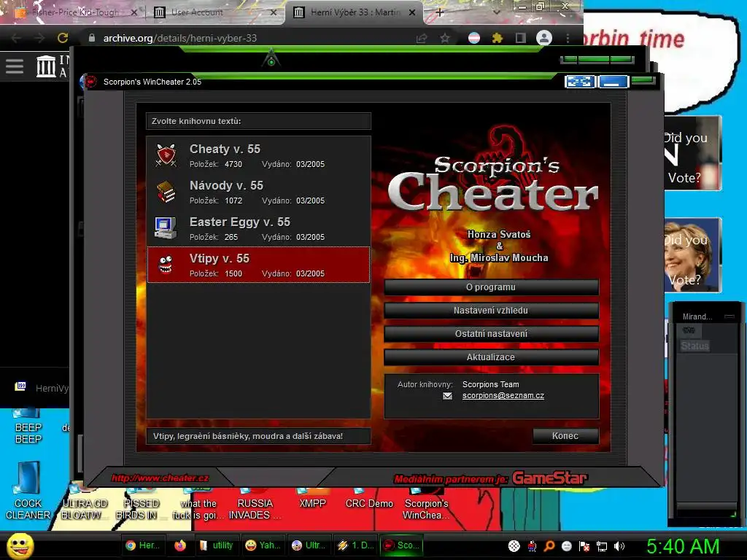Switch to the 1. D... taskbar window
This screenshot has width=747, height=560.
click(355, 545)
